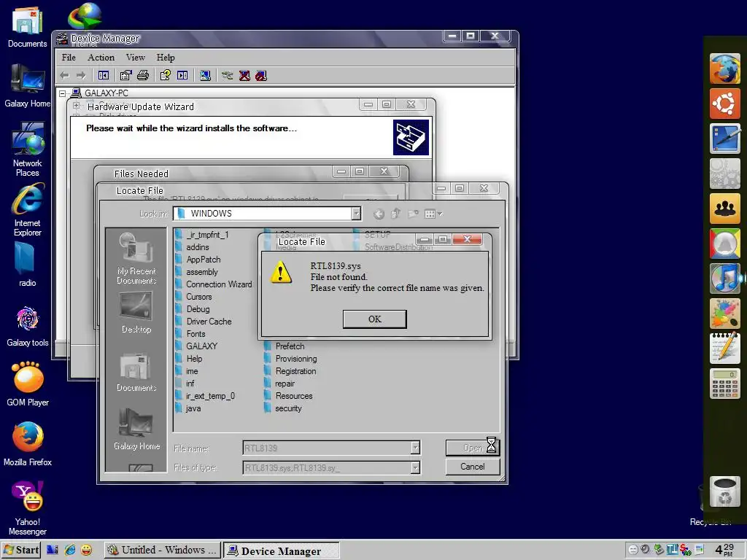747x560 pixels.
Task: Select My Recent Documents in places bar
Action: pyautogui.click(x=136, y=259)
